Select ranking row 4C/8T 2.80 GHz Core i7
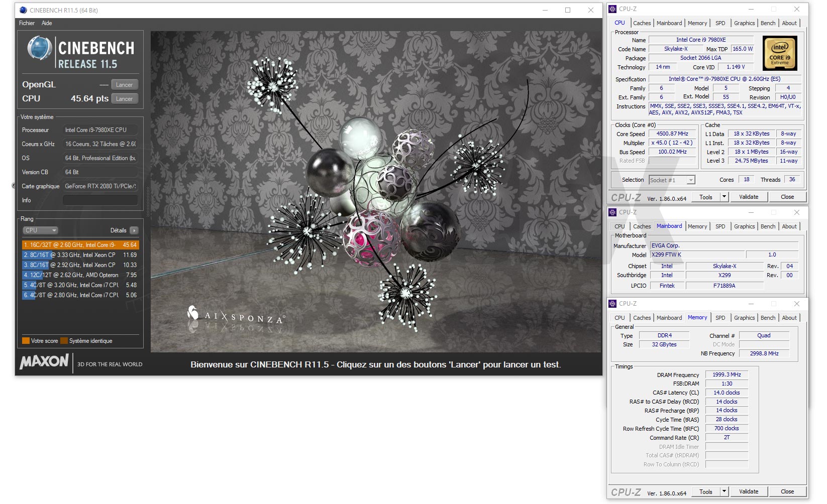This screenshot has width=827, height=504. pos(80,295)
